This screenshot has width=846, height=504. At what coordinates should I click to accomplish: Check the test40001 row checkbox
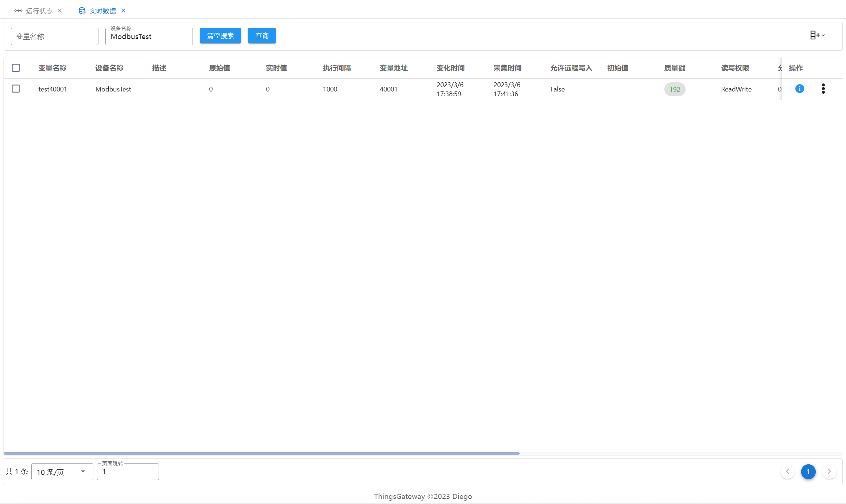(x=16, y=89)
